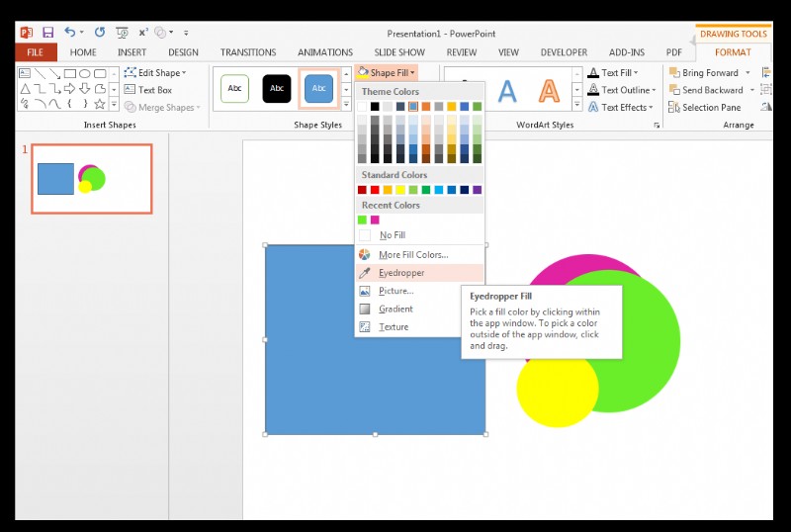Select the left brace shape
This screenshot has width=791, height=532.
point(69,105)
